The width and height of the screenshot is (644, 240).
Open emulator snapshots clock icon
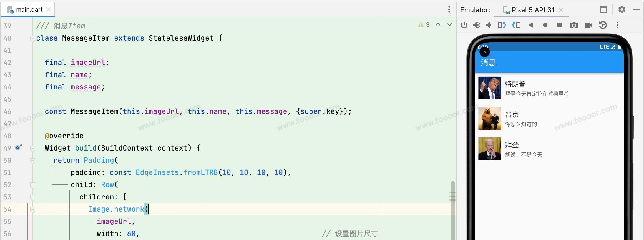[x=603, y=25]
